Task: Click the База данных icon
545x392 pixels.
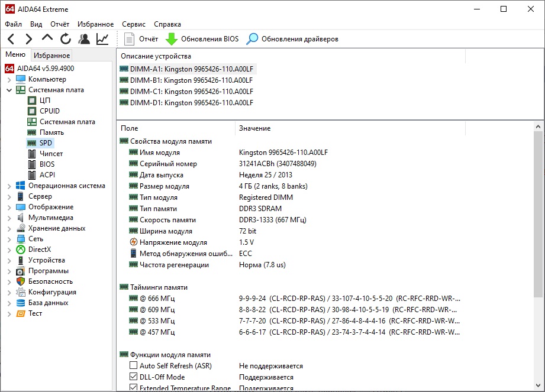Action: 21,303
